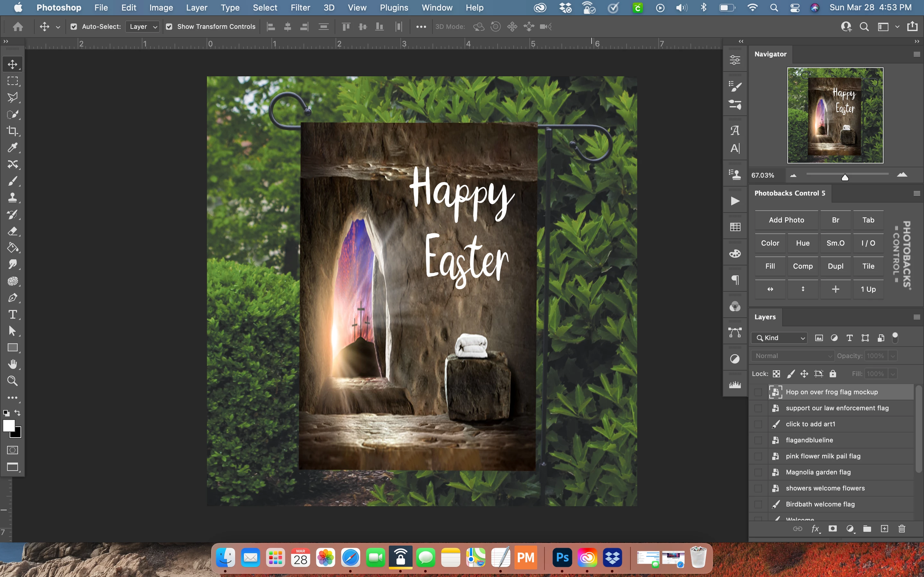Show the Magnolia garden flag layer
The width and height of the screenshot is (924, 577).
tap(758, 472)
